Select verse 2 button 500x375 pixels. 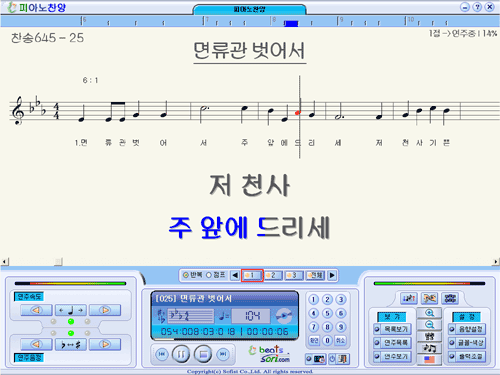273,275
